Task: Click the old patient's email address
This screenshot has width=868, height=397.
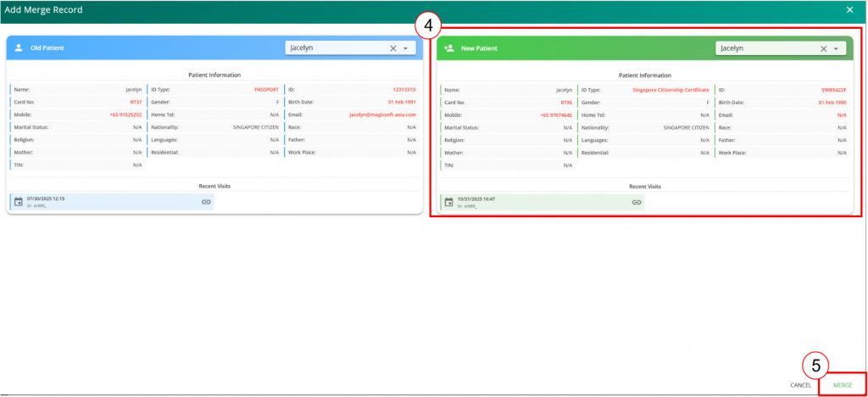Action: (382, 115)
